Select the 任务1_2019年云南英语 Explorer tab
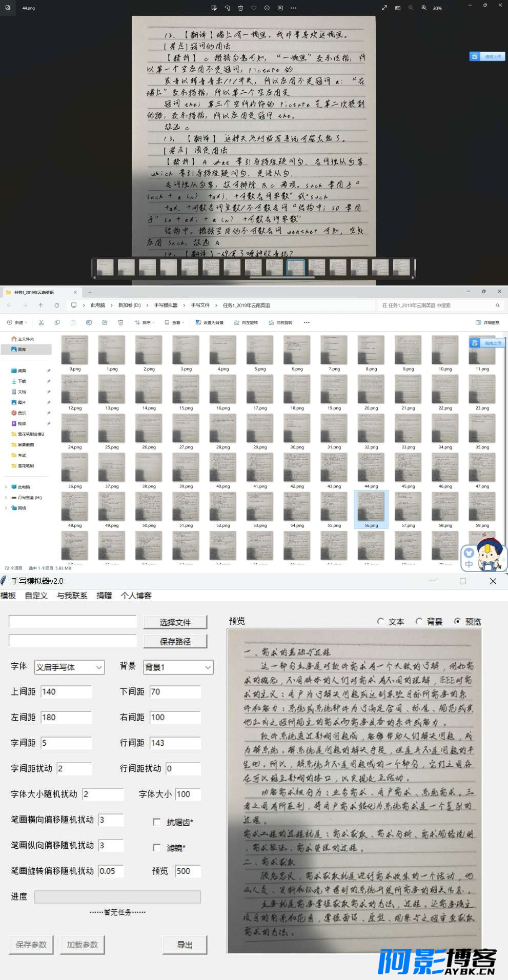Viewport: 508px width, 980px height. (42, 292)
